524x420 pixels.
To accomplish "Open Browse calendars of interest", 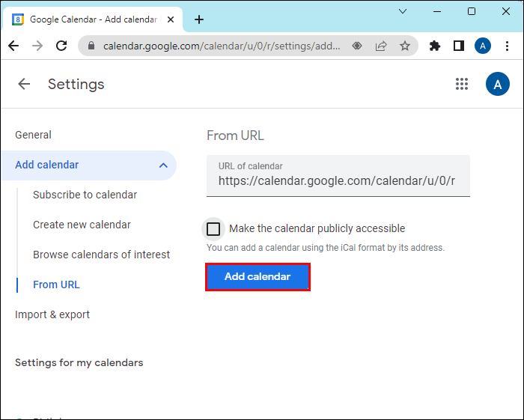I will click(101, 255).
